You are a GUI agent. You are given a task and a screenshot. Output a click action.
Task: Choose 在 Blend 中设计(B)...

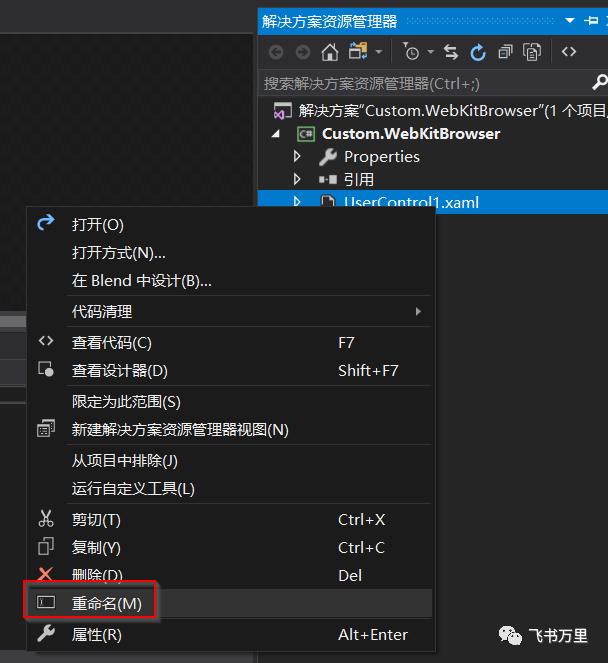229,281
